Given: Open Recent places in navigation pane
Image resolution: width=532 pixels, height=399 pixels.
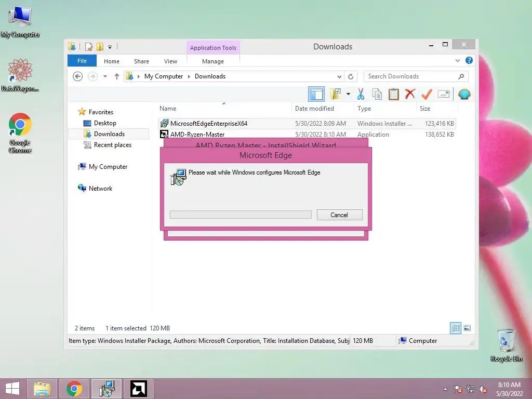Looking at the screenshot, I should point(112,145).
